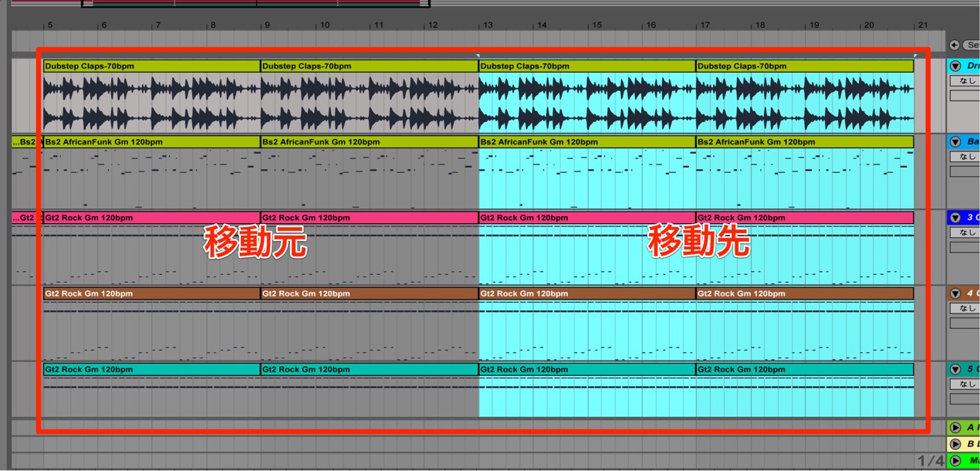The width and height of the screenshot is (980, 471).
Task: Select first Dubstep Claps-70bpm clip at bar 5
Action: click(152, 66)
